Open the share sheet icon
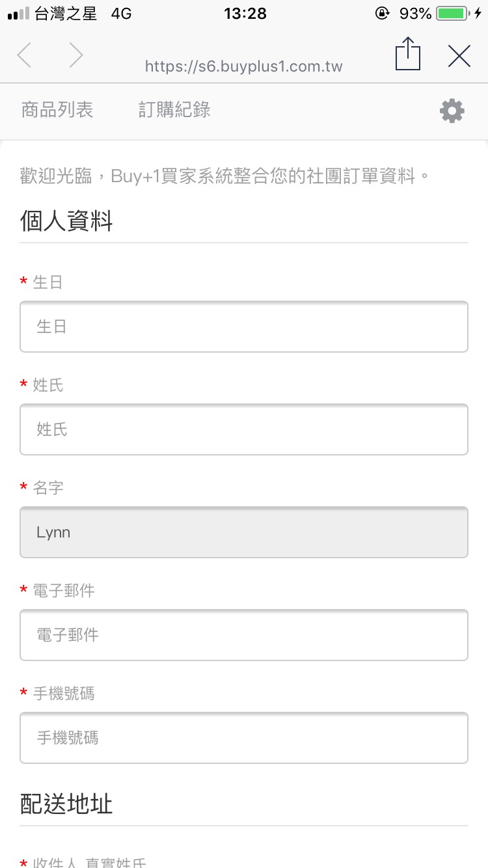488x868 pixels. pos(408,54)
